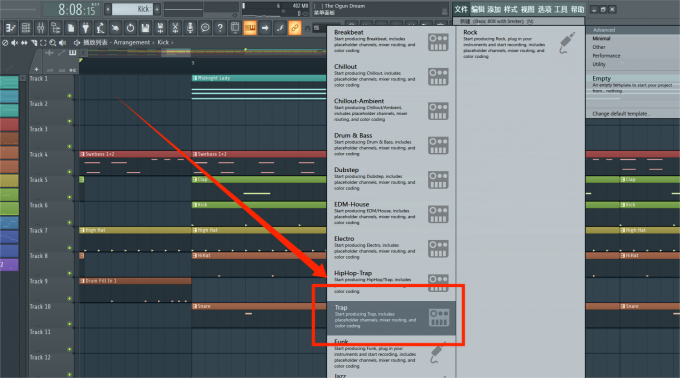Image resolution: width=680 pixels, height=378 pixels.
Task: Select the slip double-arrow tool
Action: [x=24, y=42]
